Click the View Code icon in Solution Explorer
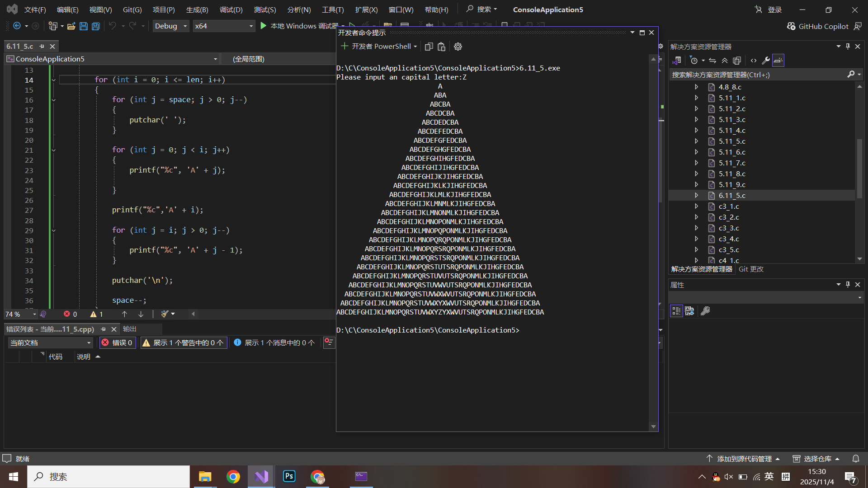Viewport: 868px width, 488px height. pos(754,61)
